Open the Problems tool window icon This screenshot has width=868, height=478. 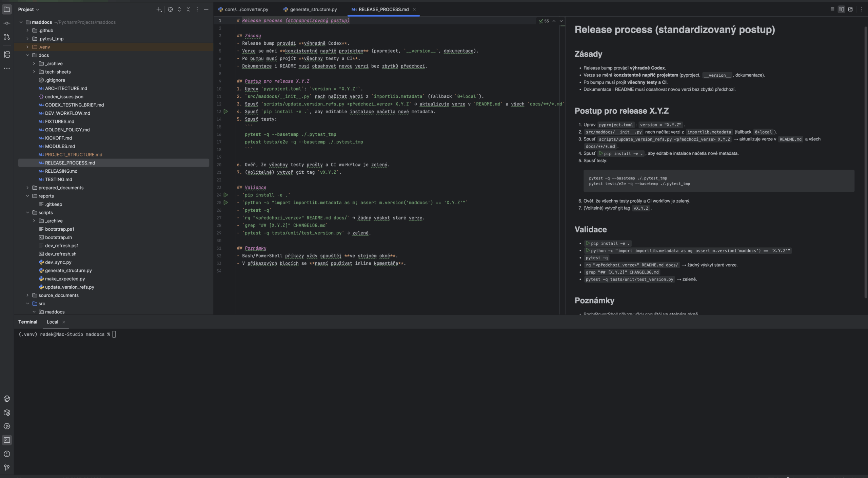click(x=7, y=454)
